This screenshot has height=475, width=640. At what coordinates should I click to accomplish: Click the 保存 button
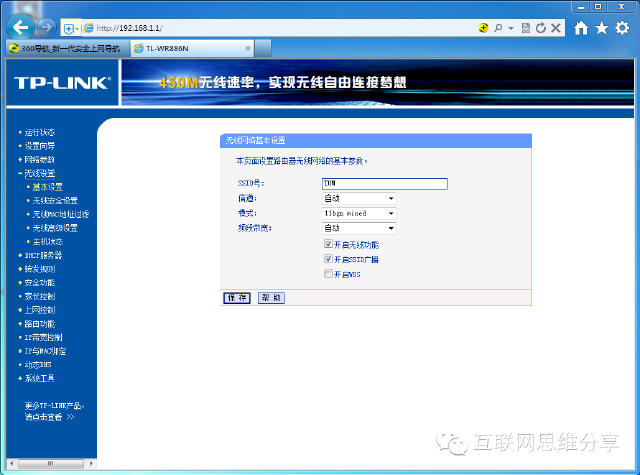point(237,298)
